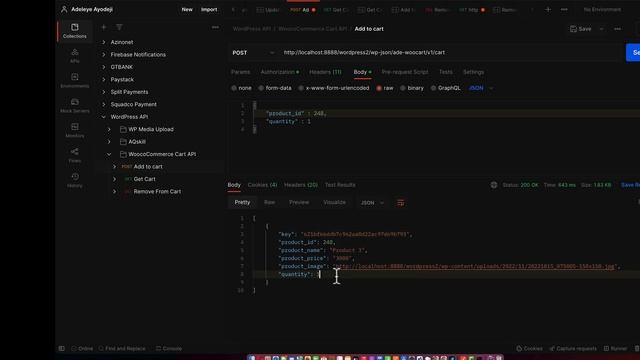
Task: Open the product image URL link
Action: [x=475, y=267]
